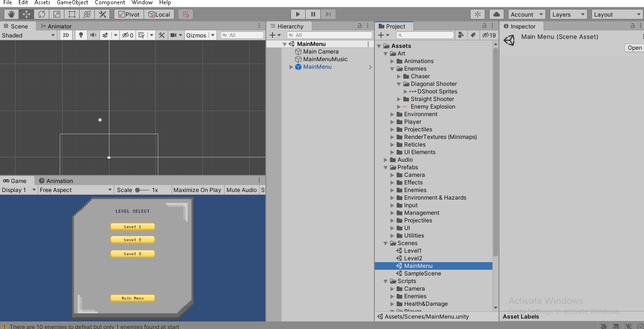This screenshot has width=644, height=329.
Task: Open the File menu
Action: (8, 2)
